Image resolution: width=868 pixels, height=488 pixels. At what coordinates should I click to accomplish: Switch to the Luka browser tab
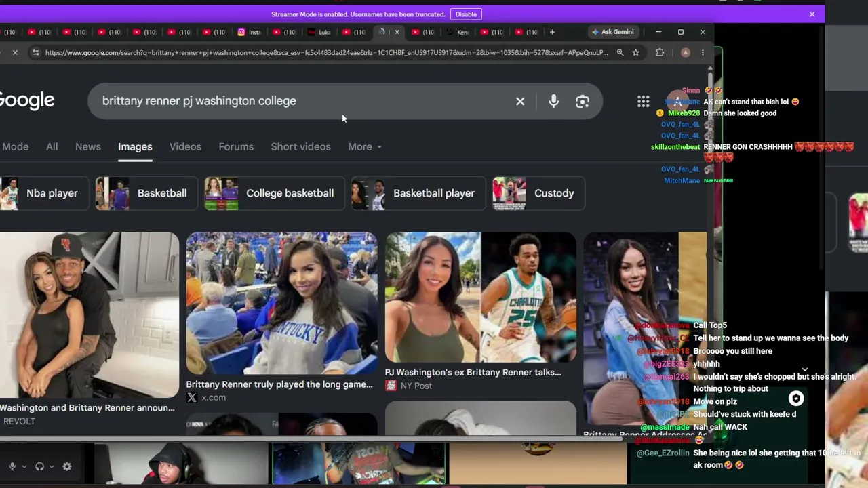319,32
